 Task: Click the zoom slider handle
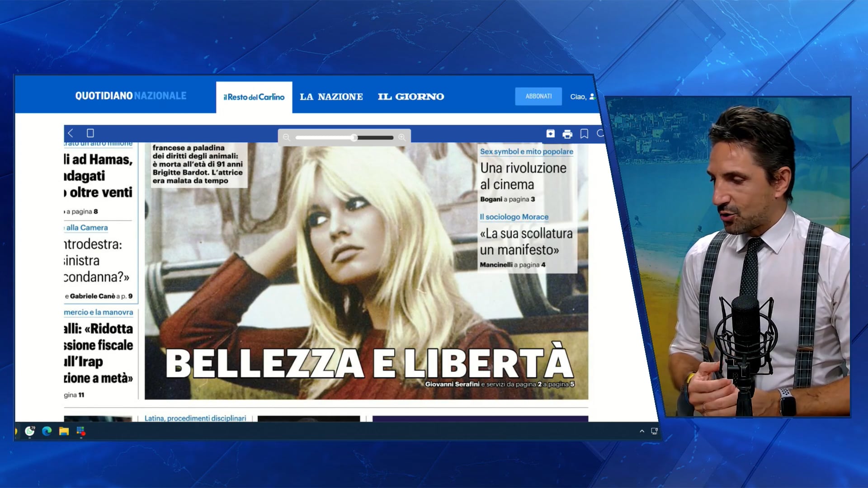354,137
